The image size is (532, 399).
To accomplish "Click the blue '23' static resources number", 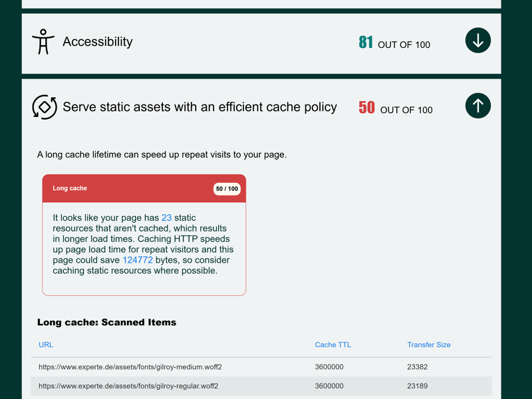I will click(166, 217).
